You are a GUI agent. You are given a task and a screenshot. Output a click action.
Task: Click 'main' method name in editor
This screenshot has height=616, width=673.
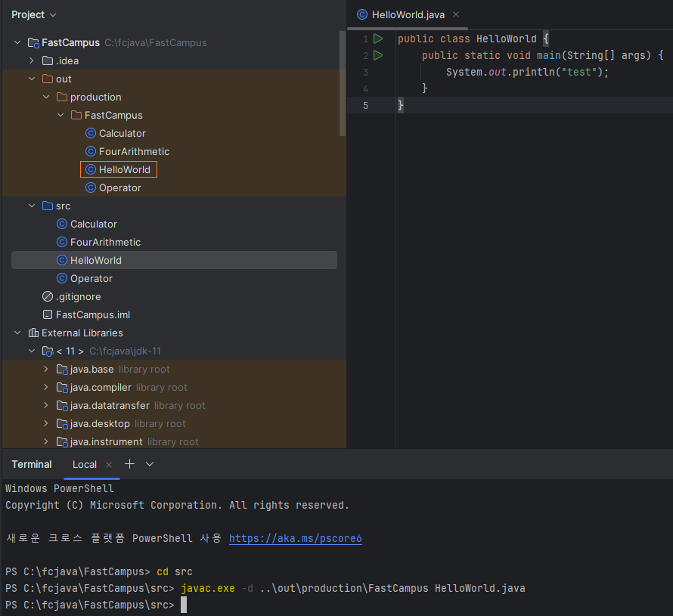(548, 55)
